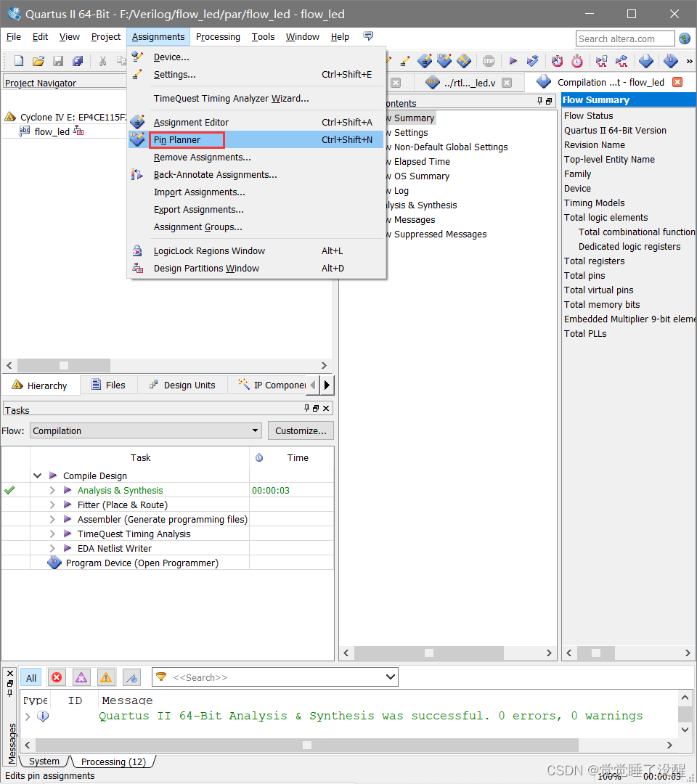This screenshot has width=697, height=784.
Task: Select Cyclone IV E device tree item
Action: [x=65, y=117]
